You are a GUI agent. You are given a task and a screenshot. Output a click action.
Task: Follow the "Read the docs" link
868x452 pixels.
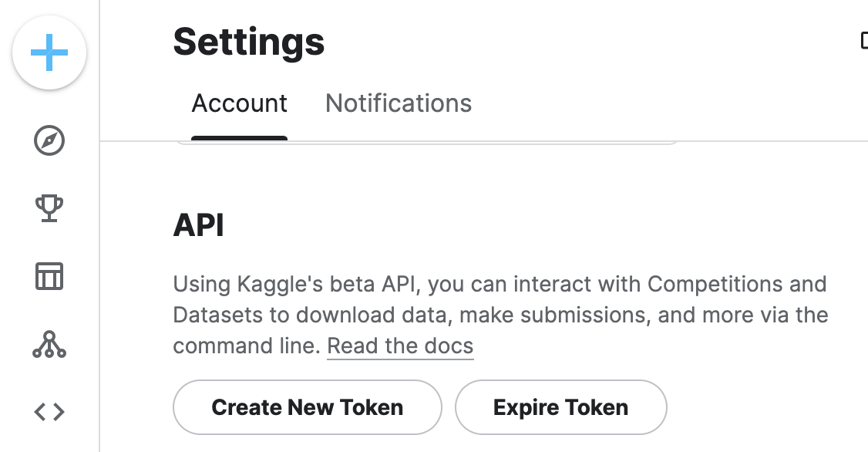(x=400, y=346)
